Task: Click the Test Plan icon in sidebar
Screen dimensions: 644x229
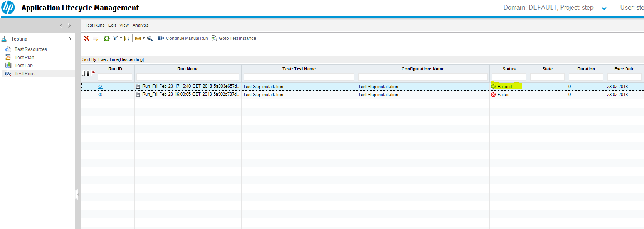Action: (x=8, y=58)
